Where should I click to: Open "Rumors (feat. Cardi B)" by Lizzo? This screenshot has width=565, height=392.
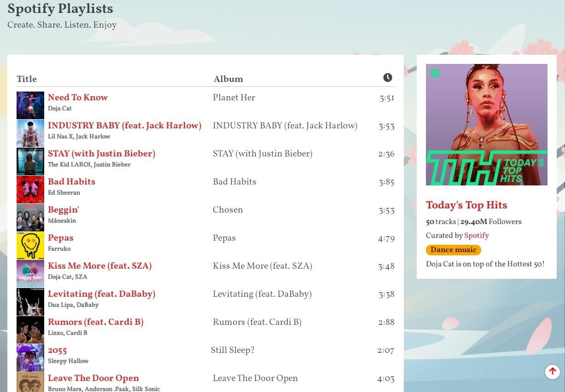[x=96, y=322]
